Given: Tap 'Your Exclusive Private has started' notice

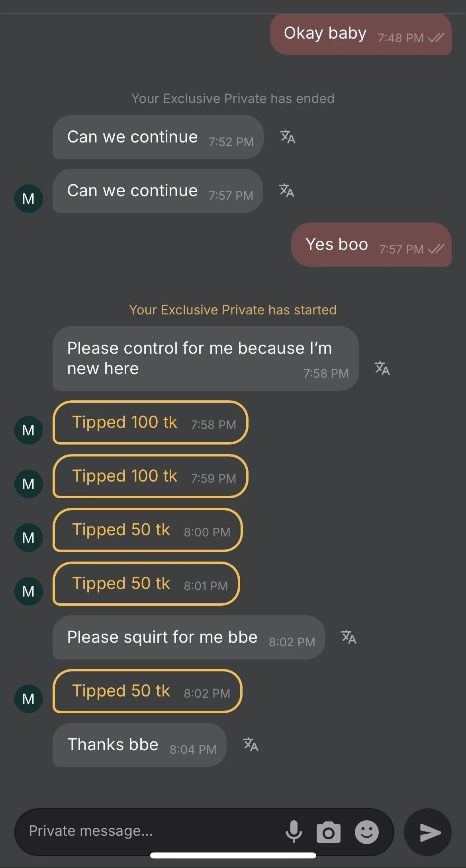Looking at the screenshot, I should 233,310.
